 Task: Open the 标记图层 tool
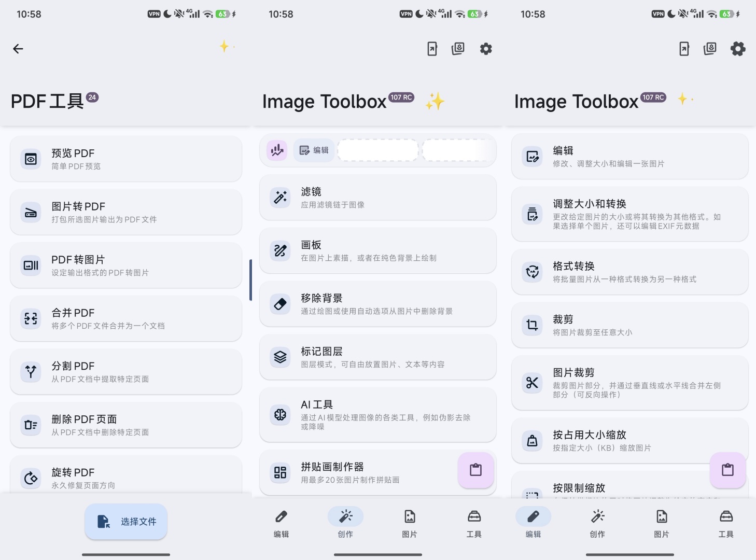[378, 357]
